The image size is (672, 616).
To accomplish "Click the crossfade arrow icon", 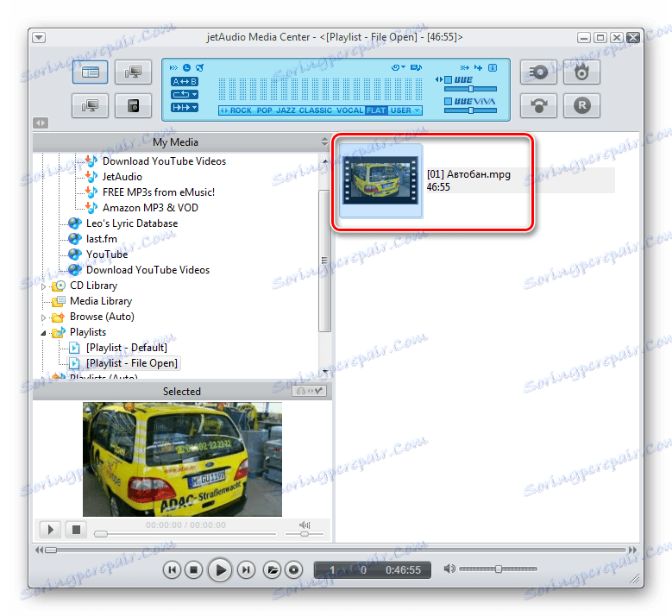I will [465, 68].
